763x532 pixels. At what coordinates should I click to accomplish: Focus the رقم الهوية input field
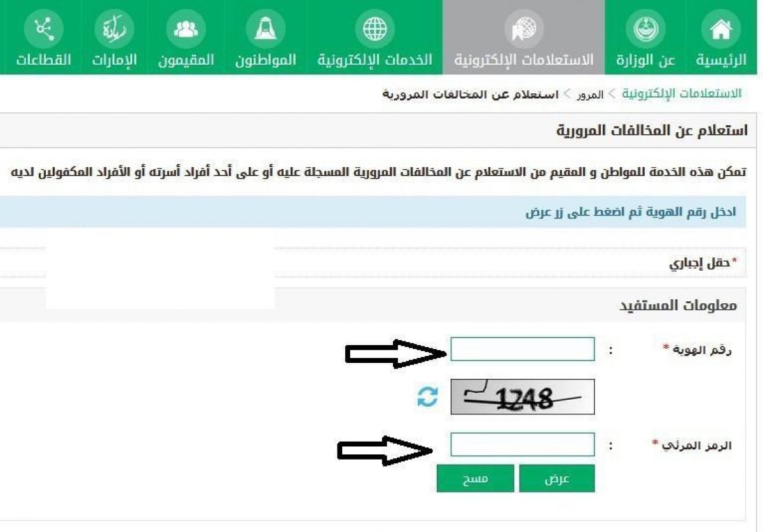tap(523, 349)
